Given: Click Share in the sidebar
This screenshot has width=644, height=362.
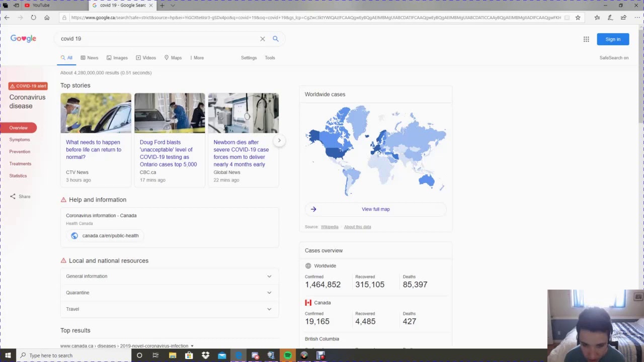Looking at the screenshot, I should [x=20, y=197].
